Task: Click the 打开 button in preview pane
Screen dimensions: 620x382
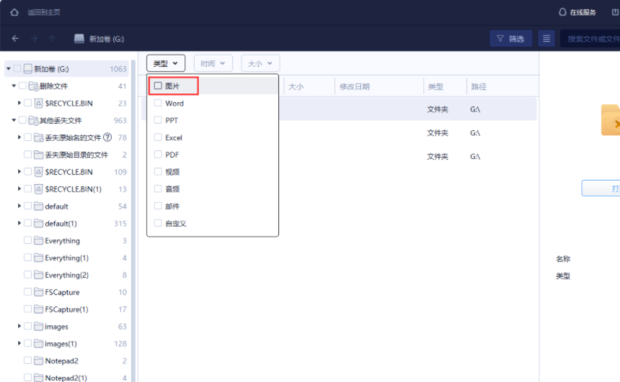Action: pyautogui.click(x=601, y=188)
